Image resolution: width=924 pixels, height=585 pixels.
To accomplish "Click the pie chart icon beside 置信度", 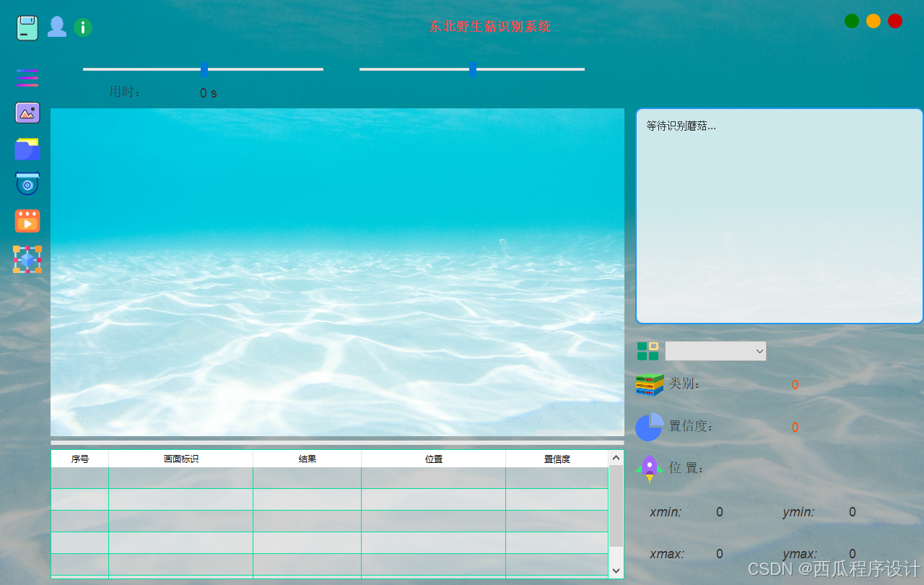I will [649, 427].
